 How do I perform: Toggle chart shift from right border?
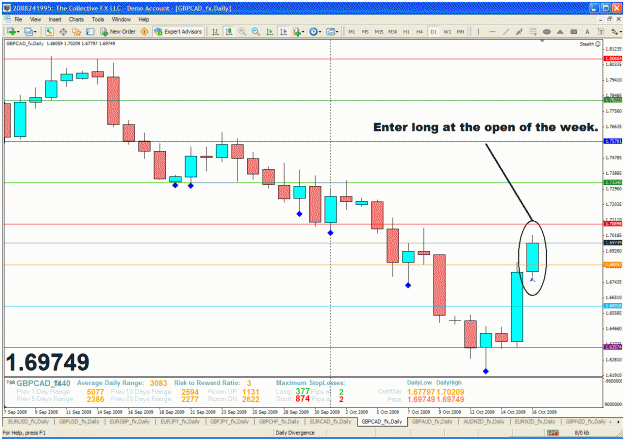[x=283, y=31]
